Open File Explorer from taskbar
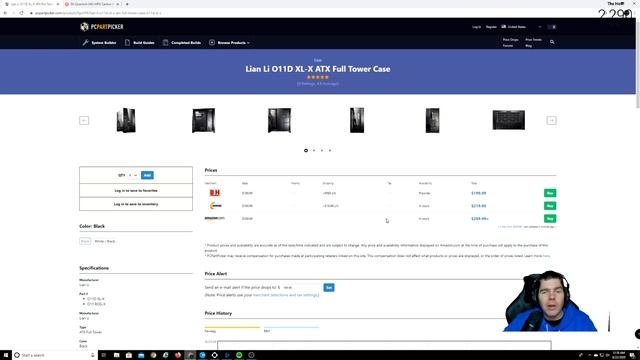Screen dimensions: 640x360 pyautogui.click(x=116, y=355)
